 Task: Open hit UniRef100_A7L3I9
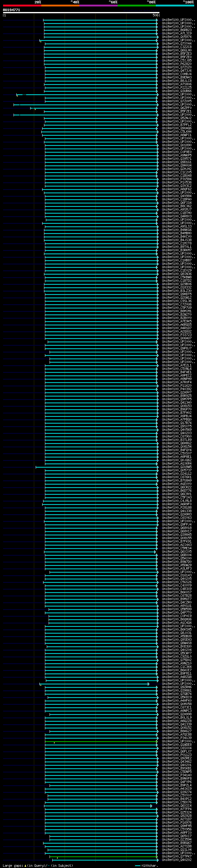[177, 34]
